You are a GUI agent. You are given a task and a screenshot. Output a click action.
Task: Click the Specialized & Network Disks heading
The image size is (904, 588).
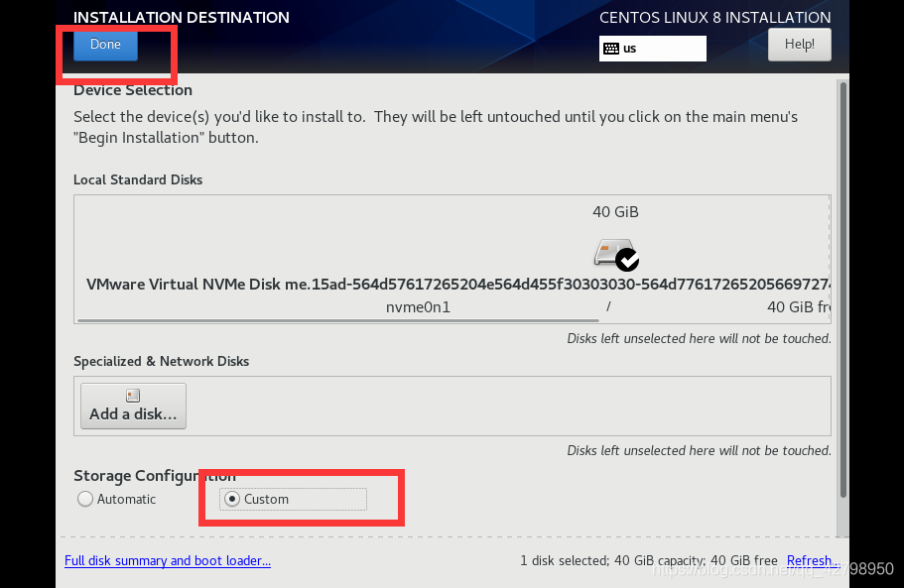tap(162, 361)
